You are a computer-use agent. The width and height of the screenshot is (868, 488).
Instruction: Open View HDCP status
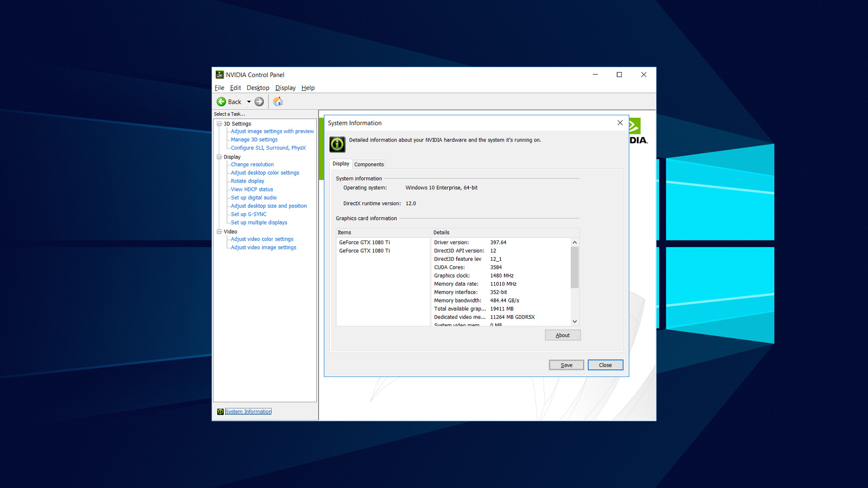click(252, 189)
